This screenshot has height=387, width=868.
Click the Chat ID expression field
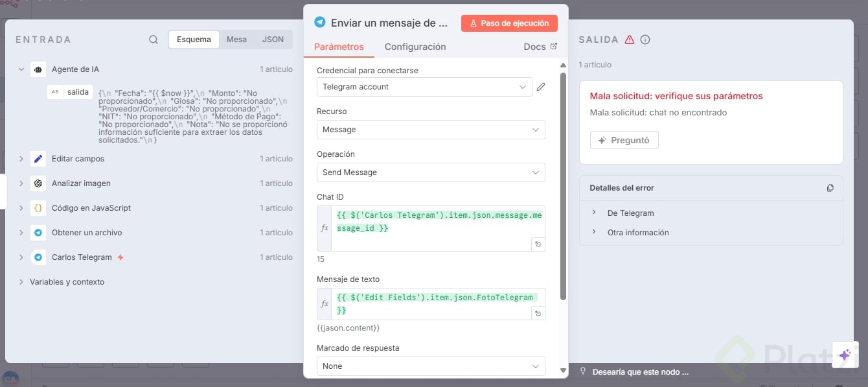438,221
